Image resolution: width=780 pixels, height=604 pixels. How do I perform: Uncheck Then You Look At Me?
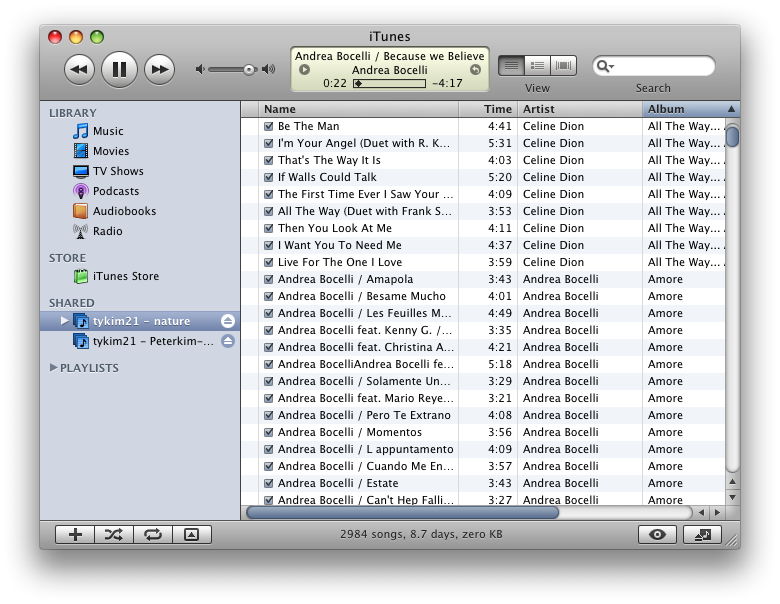pyautogui.click(x=269, y=228)
